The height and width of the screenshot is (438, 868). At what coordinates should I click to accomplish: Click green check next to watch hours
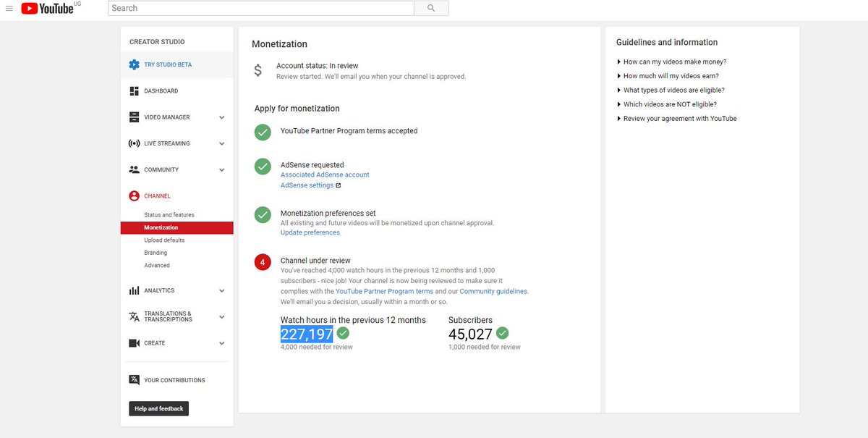(343, 333)
